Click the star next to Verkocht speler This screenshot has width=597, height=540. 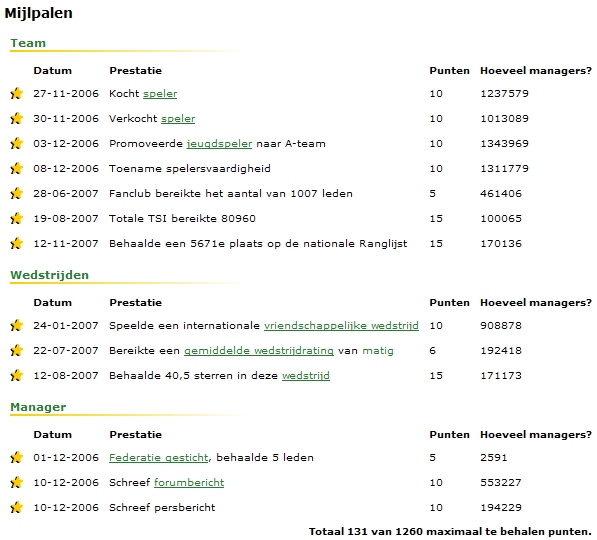[16, 118]
